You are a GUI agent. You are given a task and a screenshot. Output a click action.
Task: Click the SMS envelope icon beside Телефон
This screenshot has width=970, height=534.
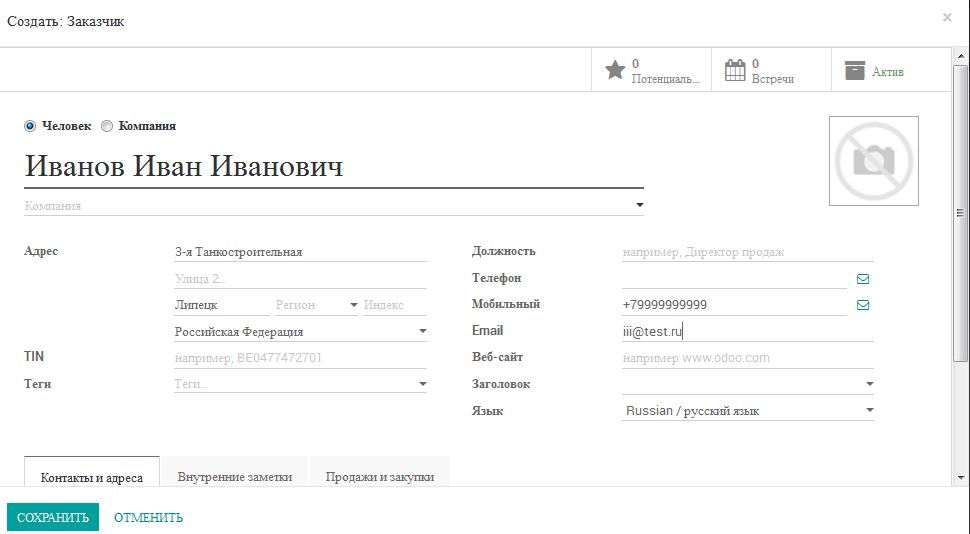click(x=863, y=279)
